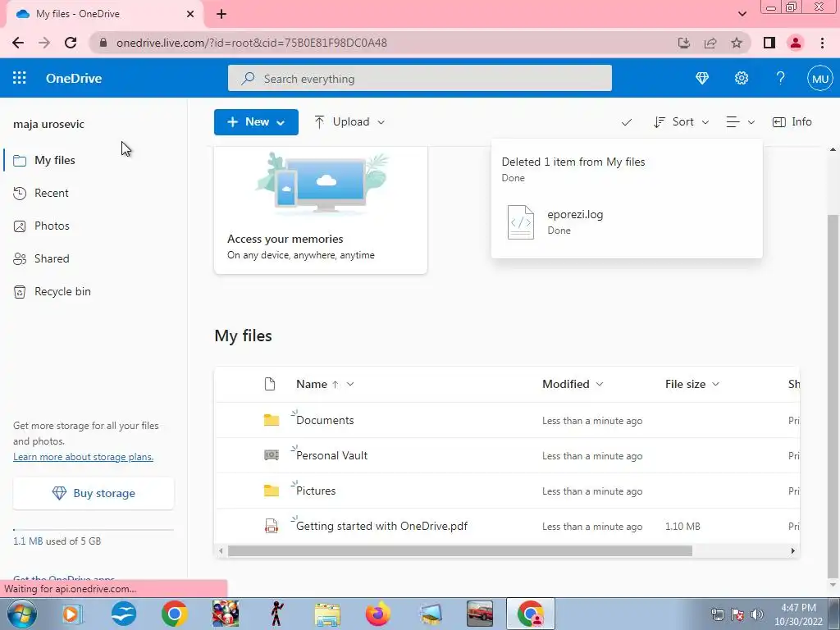Open the Premium diamond icon in header
Screen dimensions: 840x630
pyautogui.click(x=702, y=78)
